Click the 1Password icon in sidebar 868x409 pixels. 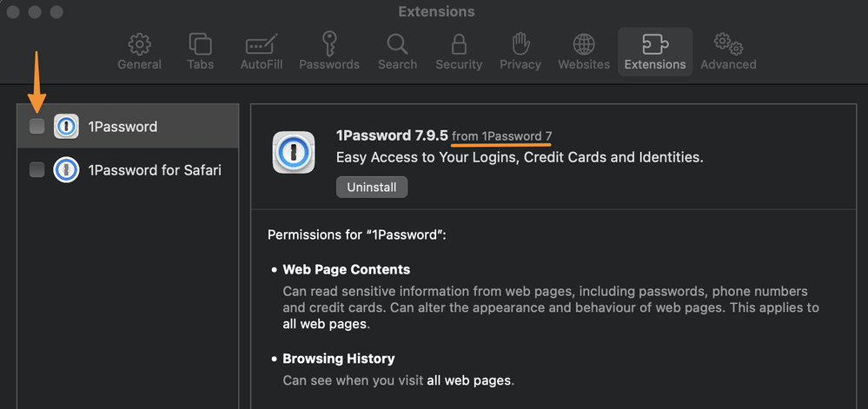click(66, 127)
